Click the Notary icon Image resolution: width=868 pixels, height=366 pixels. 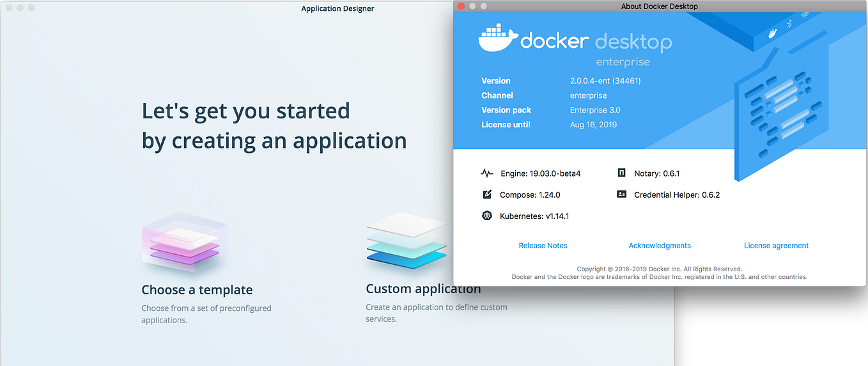[621, 173]
